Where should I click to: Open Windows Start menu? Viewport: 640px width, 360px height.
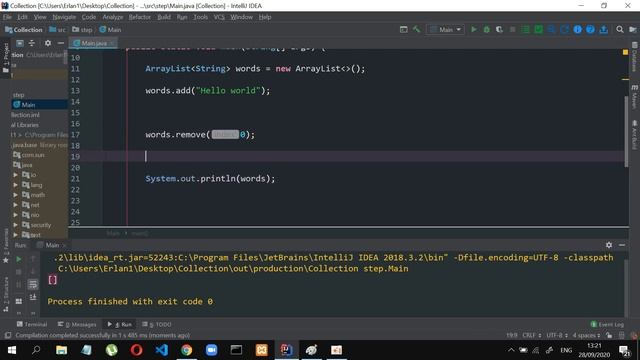tap(12, 350)
